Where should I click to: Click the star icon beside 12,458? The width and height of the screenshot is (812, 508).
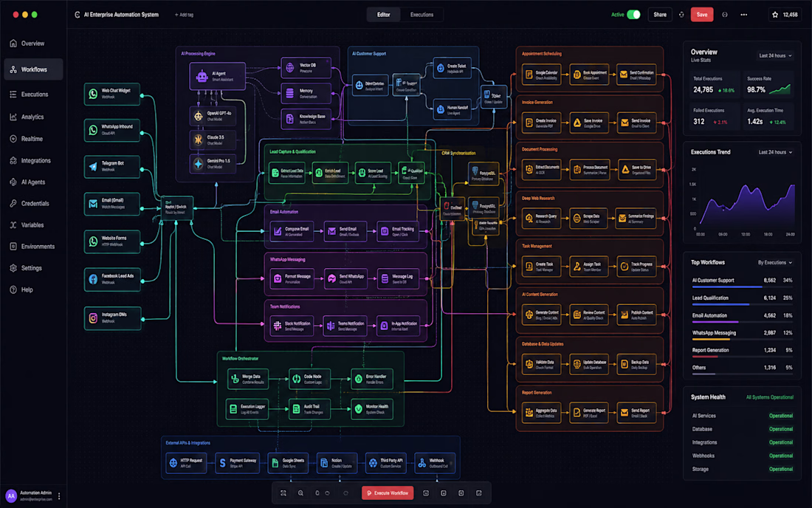pos(775,15)
